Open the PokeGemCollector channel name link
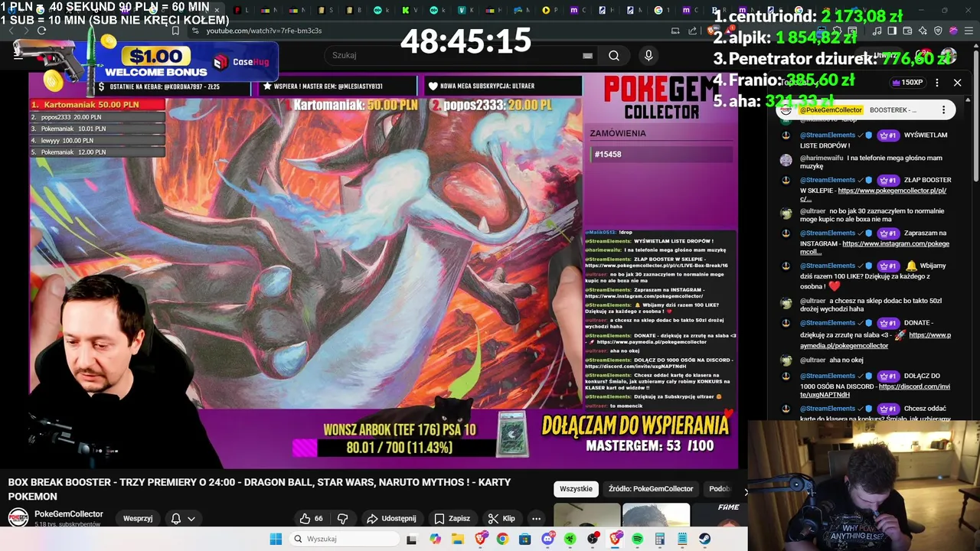980x551 pixels. [x=69, y=514]
